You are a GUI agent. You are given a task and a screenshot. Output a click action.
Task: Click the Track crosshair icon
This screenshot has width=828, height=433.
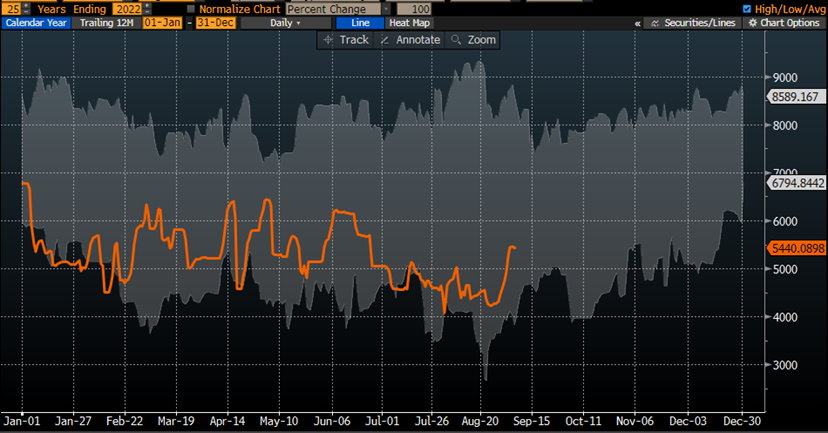coord(327,39)
